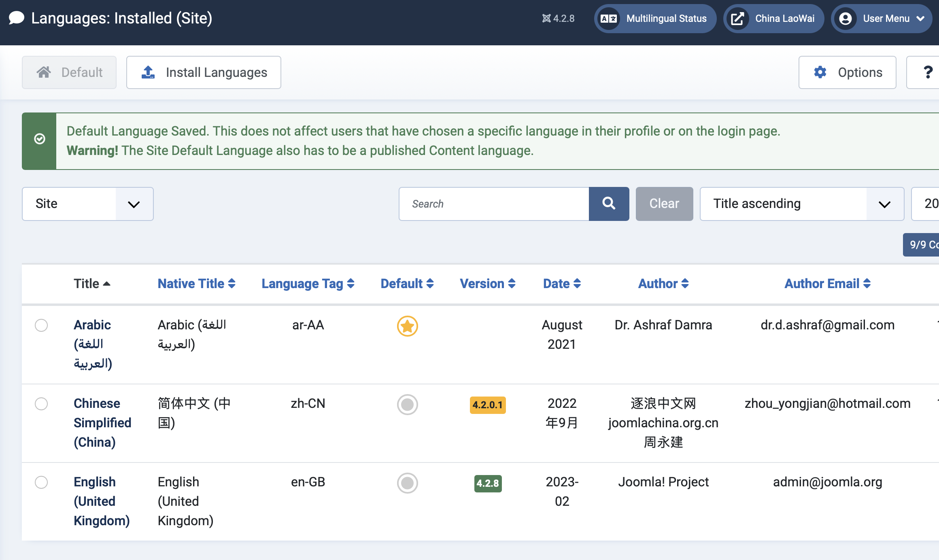Open the Help question mark button
This screenshot has height=560, width=939.
click(927, 72)
